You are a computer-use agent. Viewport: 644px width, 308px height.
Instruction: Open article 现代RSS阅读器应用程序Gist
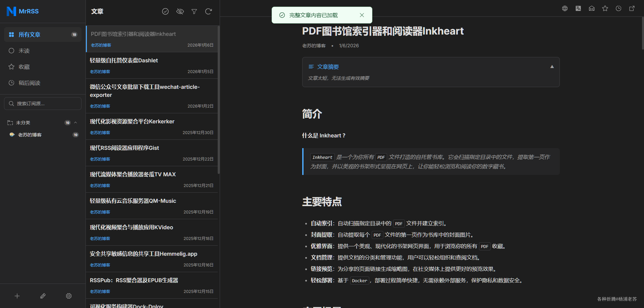(152, 153)
